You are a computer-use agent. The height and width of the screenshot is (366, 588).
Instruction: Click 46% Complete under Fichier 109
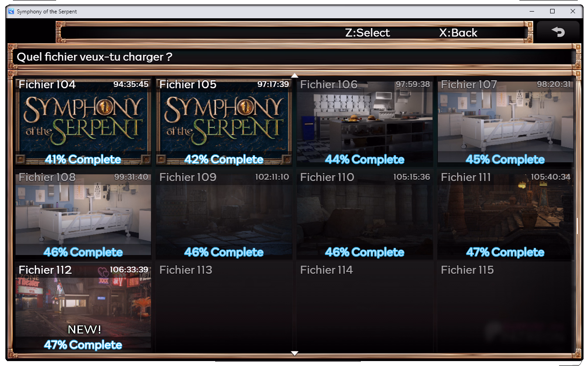224,252
